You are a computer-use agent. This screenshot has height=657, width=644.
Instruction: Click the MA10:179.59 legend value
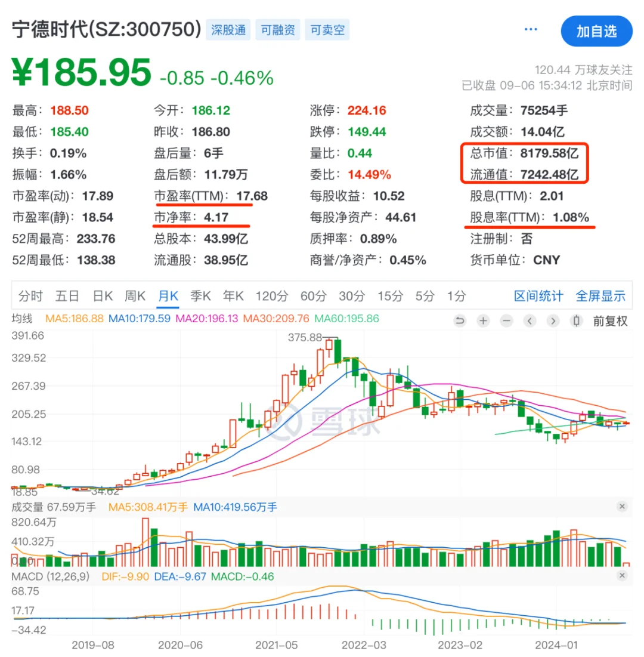click(x=140, y=319)
